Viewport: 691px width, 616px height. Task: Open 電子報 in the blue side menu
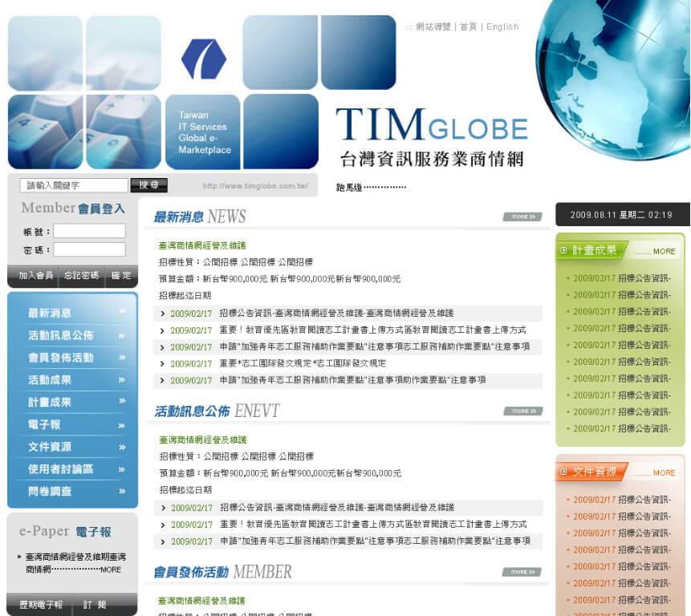point(44,424)
